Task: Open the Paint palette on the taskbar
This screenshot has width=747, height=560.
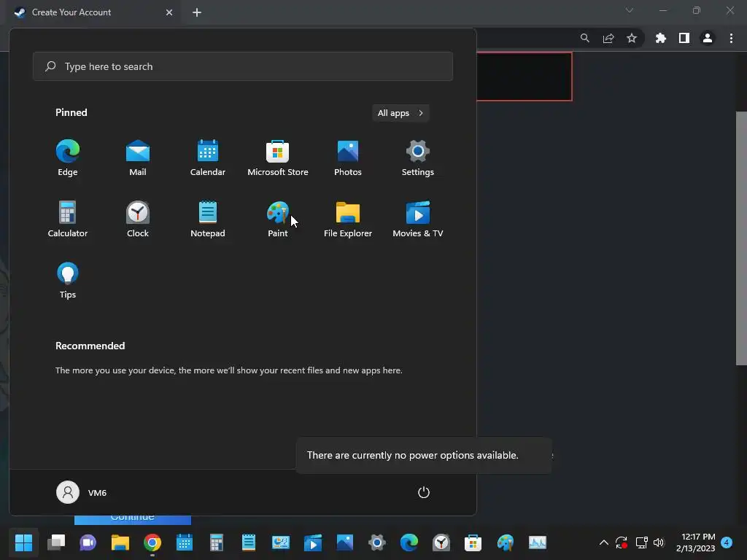Action: pos(506,542)
